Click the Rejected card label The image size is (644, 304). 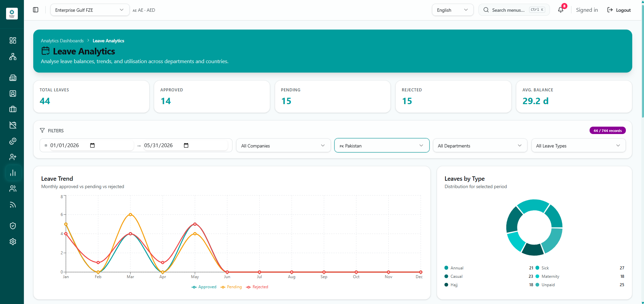point(412,90)
